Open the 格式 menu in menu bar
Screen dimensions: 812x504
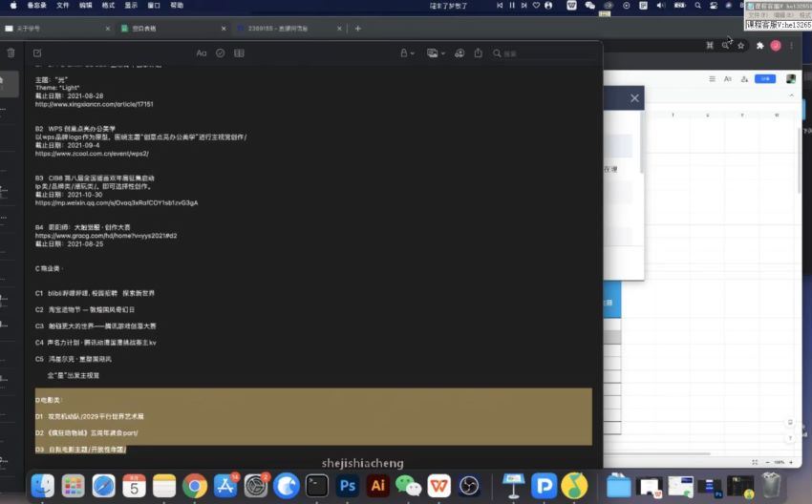pos(108,5)
